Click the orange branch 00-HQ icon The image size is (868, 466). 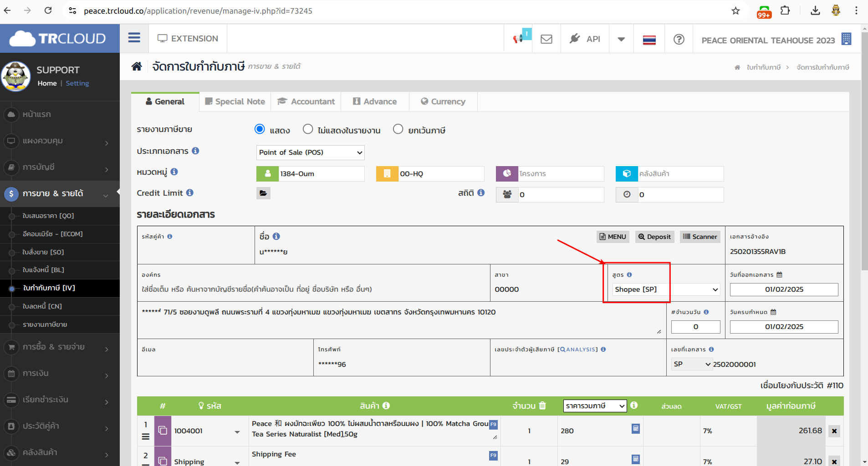(387, 174)
